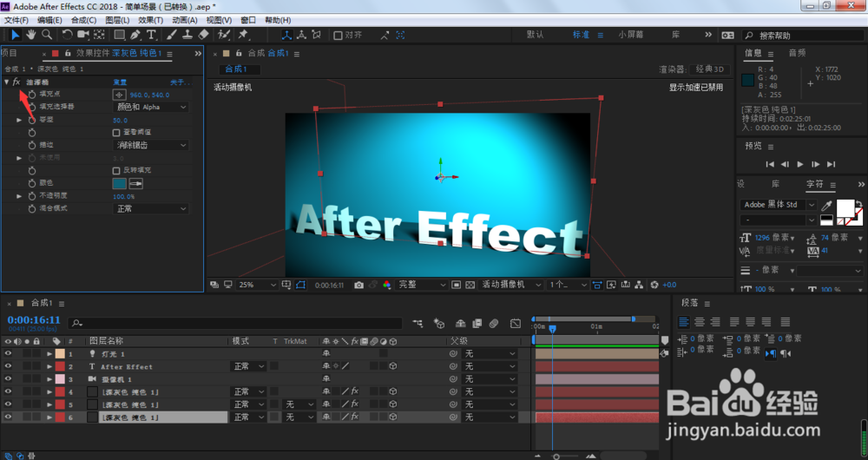
Task: Toggle the region of interest icon
Action: [457, 285]
